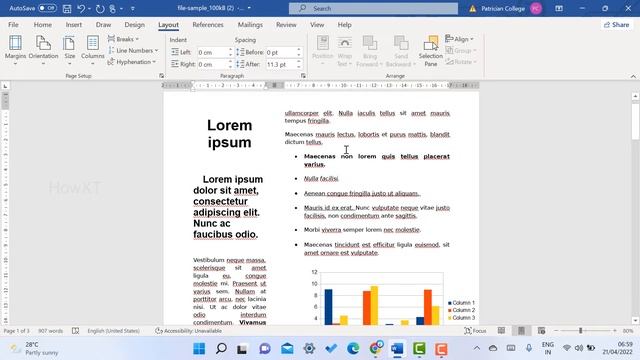This screenshot has width=640, height=360.
Task: Click the Indent Right value field
Action: coord(212,64)
